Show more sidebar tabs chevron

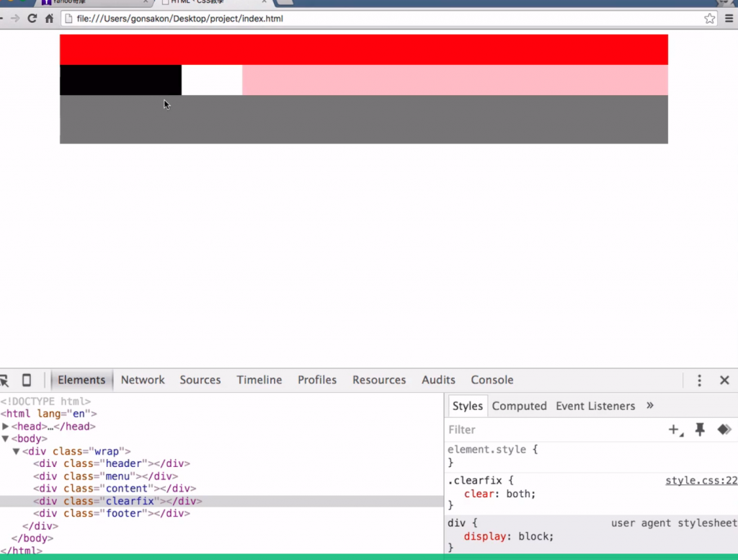tap(650, 405)
